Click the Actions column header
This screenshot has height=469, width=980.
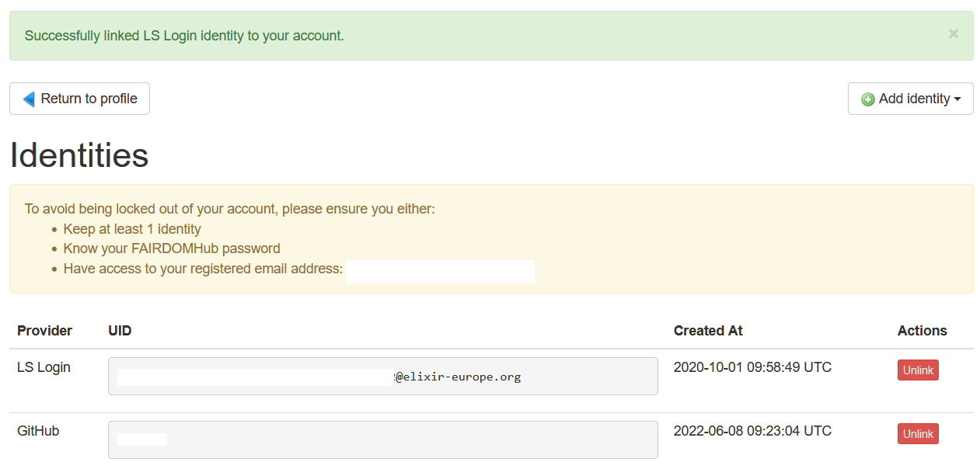coord(922,331)
